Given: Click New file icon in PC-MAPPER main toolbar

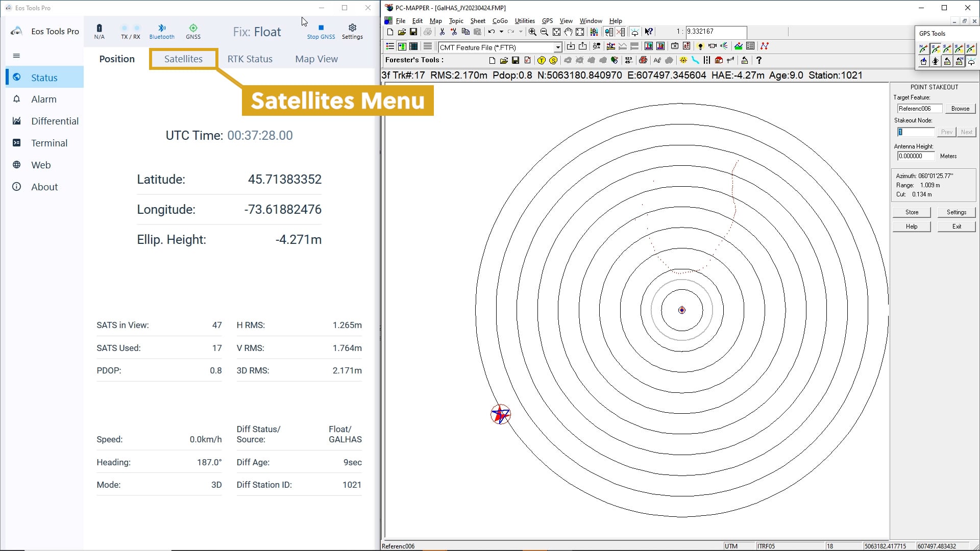Looking at the screenshot, I should (390, 32).
